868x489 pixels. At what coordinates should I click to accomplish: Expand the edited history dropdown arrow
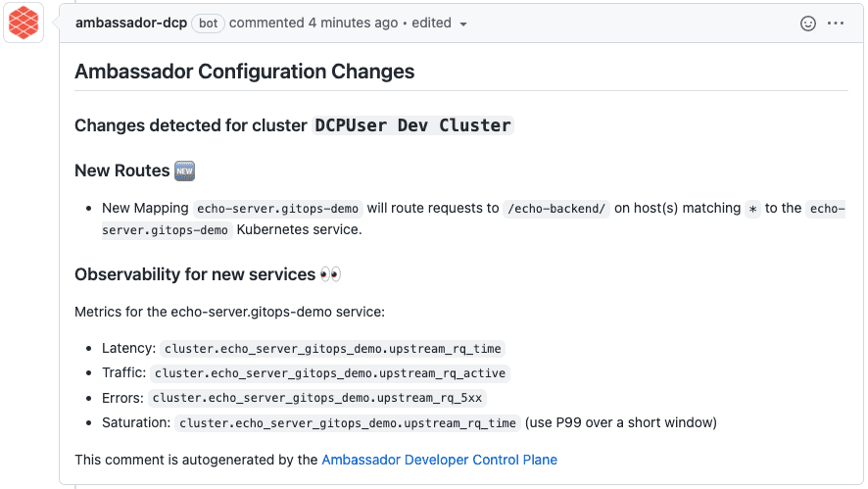pos(463,24)
